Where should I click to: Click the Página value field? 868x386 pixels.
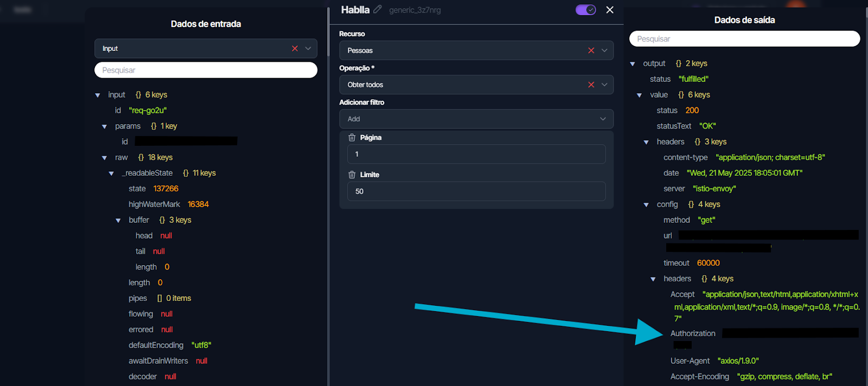click(x=476, y=154)
